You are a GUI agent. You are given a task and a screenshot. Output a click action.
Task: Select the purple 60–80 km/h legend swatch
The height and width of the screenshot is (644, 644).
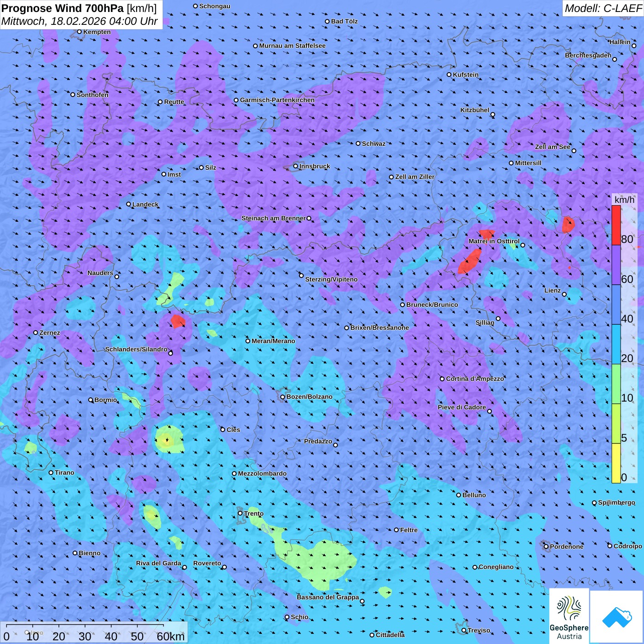tap(616, 265)
